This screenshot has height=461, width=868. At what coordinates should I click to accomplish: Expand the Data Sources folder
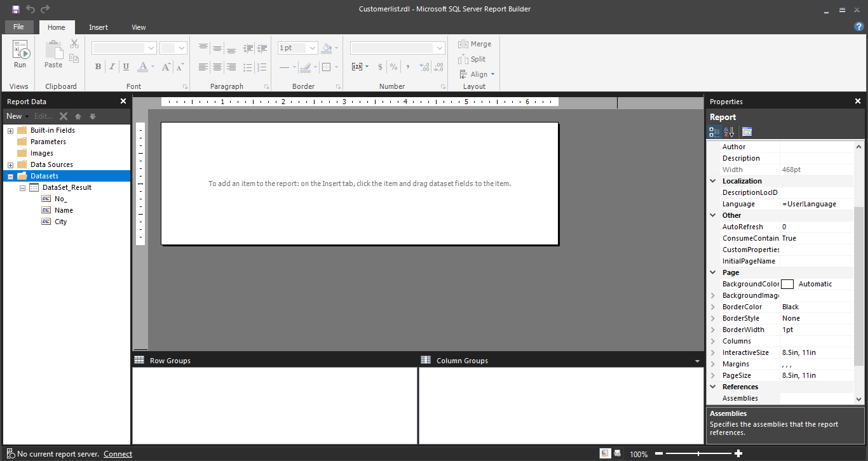click(10, 164)
